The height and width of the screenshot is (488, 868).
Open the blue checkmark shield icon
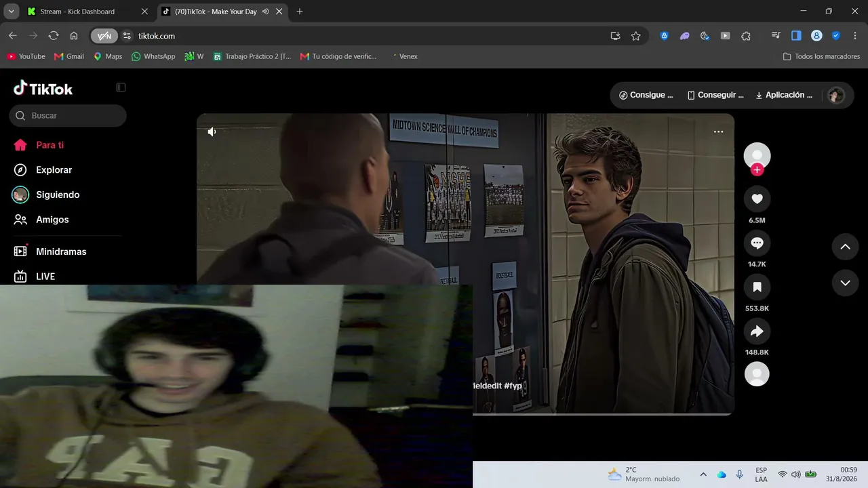(x=835, y=36)
